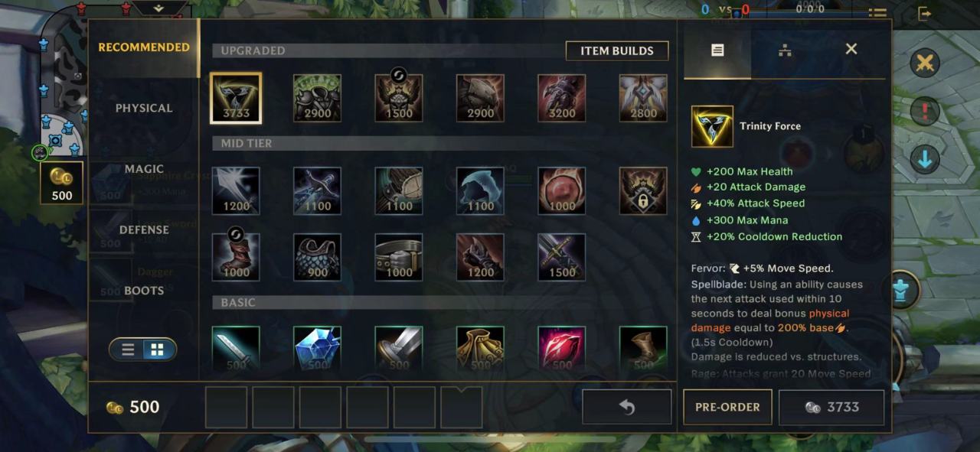Select the 3200 gold upgraded item
This screenshot has width=980, height=452.
tap(561, 98)
